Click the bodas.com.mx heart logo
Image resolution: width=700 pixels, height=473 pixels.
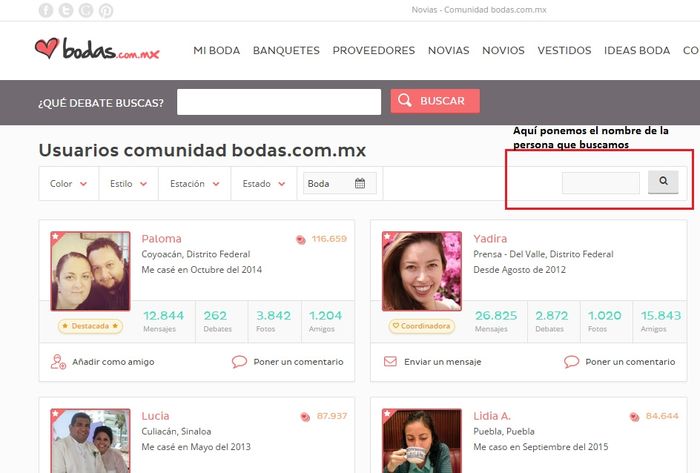pos(97,49)
